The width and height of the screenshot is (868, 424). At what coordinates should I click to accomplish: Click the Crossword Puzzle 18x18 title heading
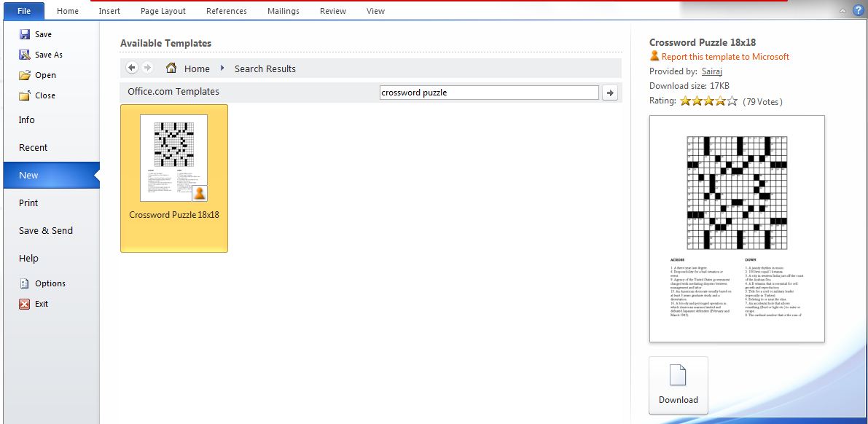pos(703,43)
